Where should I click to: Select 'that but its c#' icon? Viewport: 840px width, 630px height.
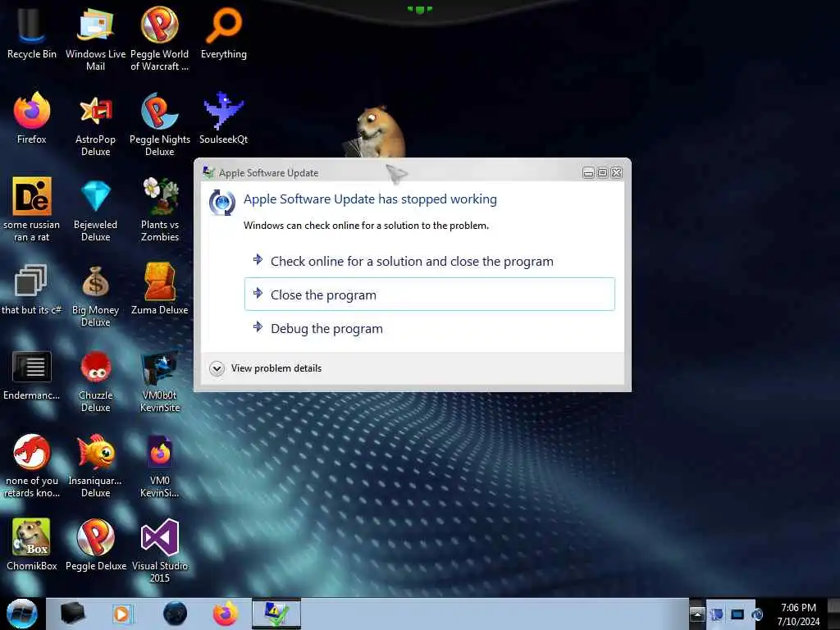[32, 290]
